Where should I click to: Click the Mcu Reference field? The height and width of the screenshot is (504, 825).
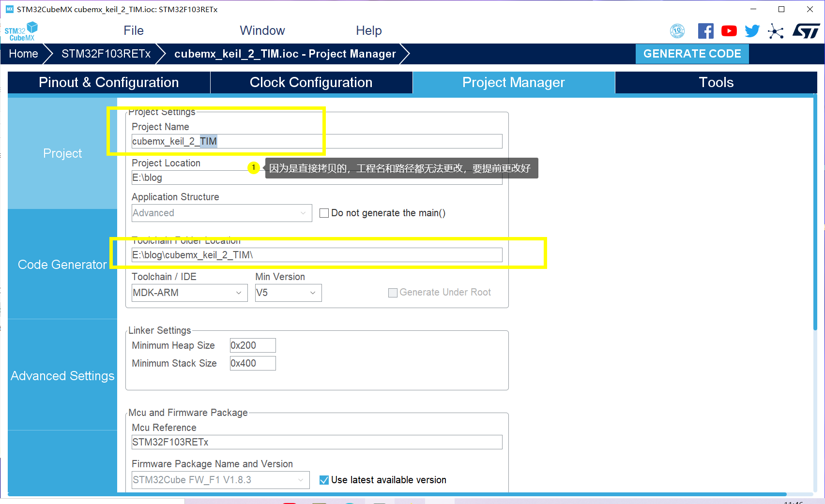click(x=317, y=442)
